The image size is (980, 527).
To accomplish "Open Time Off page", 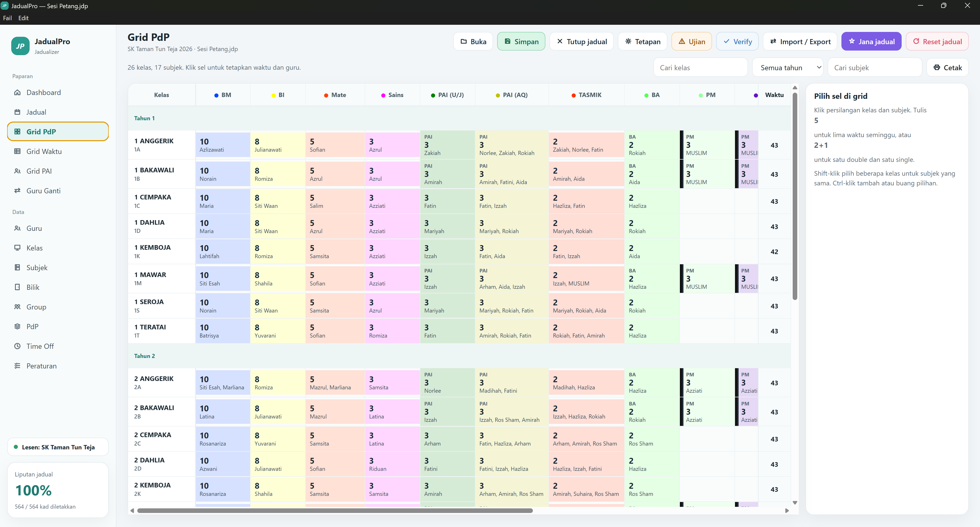I will click(x=58, y=346).
